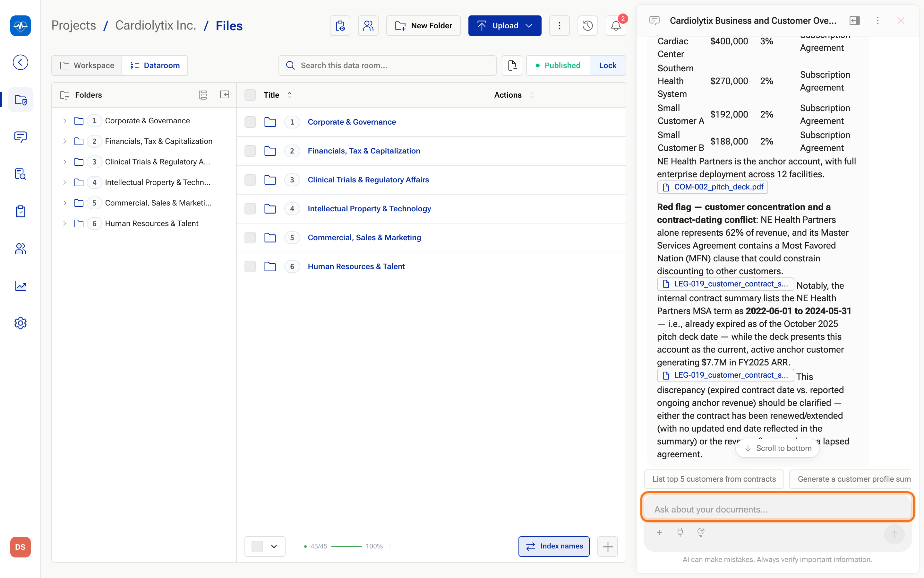Open the activity history icon
Image resolution: width=924 pixels, height=578 pixels.
[x=588, y=26]
